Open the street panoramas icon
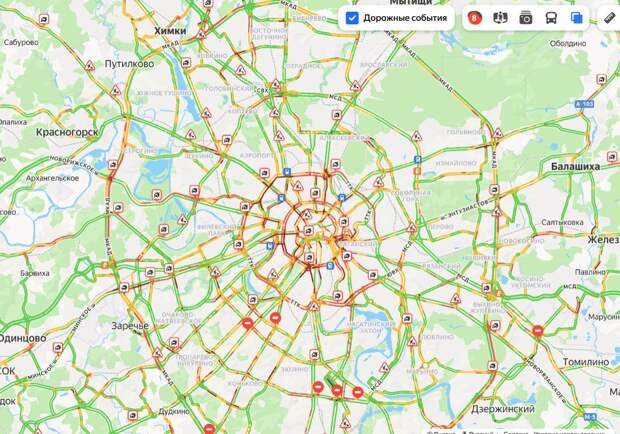 click(500, 18)
